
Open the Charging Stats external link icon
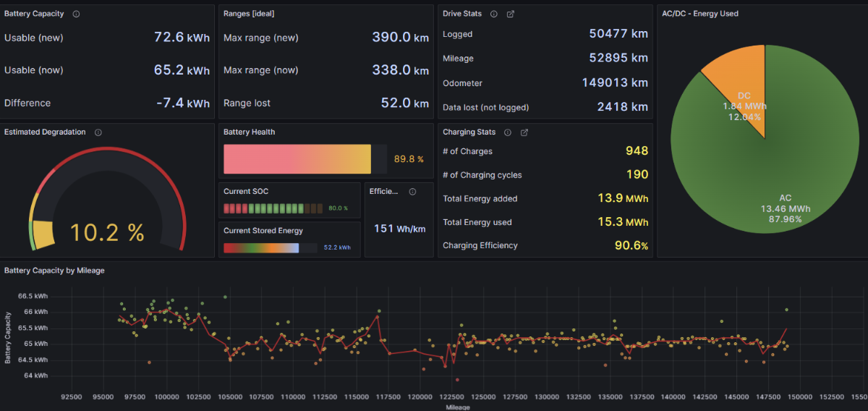(x=524, y=132)
